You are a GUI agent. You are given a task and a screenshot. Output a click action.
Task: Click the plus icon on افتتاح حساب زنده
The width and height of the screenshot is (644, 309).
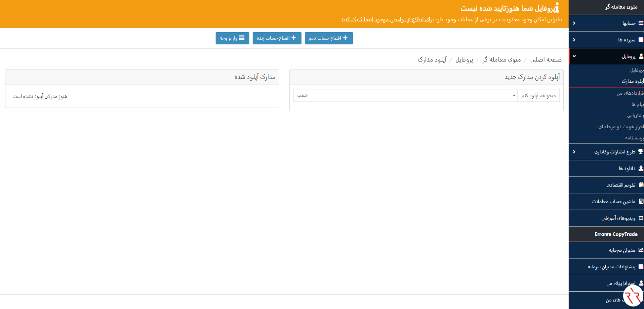pyautogui.click(x=293, y=38)
